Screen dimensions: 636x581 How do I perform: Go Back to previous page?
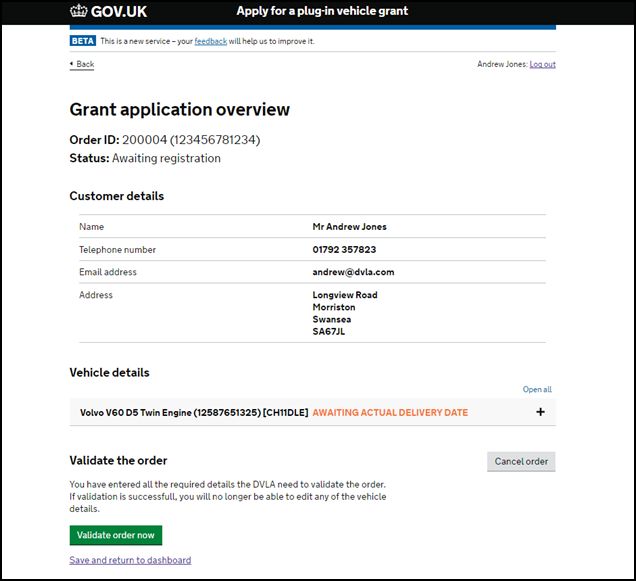click(x=85, y=64)
